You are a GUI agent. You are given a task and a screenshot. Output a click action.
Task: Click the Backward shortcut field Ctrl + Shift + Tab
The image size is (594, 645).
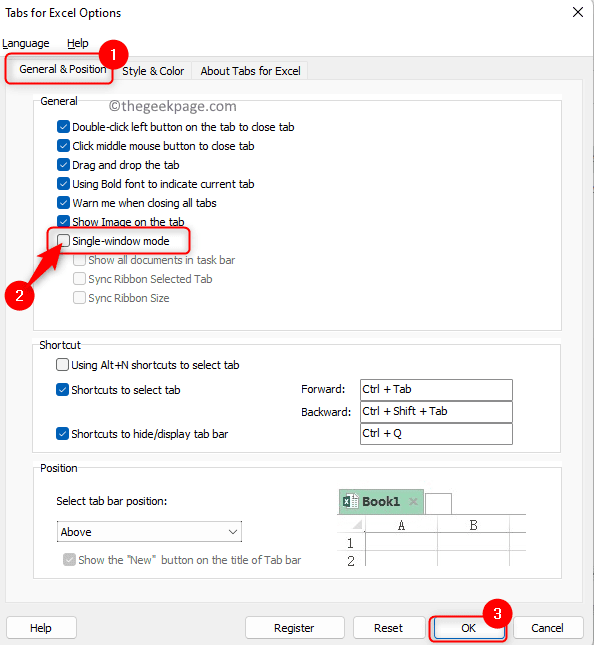[x=436, y=412]
